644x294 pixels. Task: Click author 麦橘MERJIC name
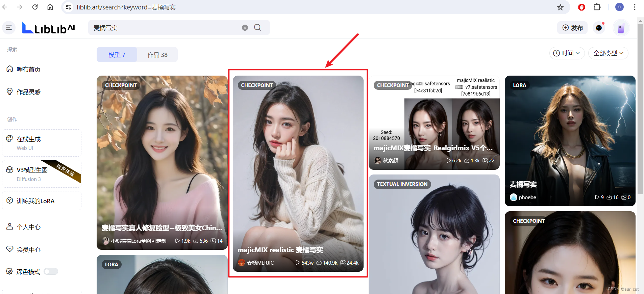pos(260,263)
